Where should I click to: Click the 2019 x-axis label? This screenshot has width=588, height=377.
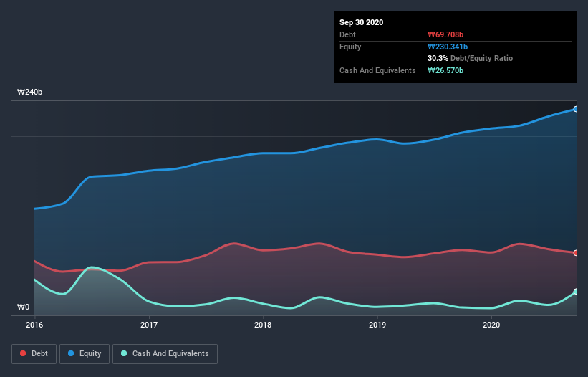[377, 325]
